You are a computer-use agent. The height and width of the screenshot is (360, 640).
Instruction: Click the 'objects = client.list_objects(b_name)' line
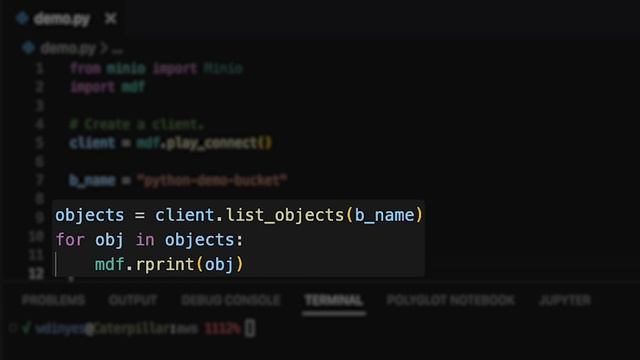[x=239, y=215]
